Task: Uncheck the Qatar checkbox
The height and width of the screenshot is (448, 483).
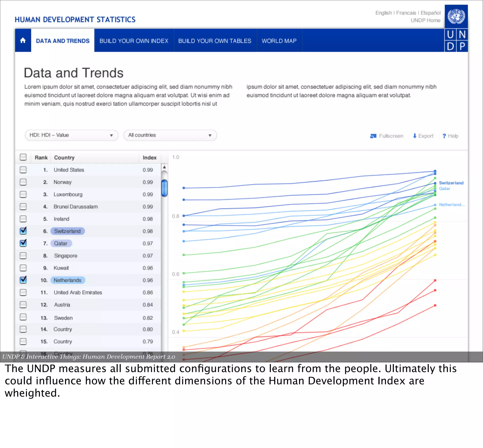Action: click(x=23, y=243)
